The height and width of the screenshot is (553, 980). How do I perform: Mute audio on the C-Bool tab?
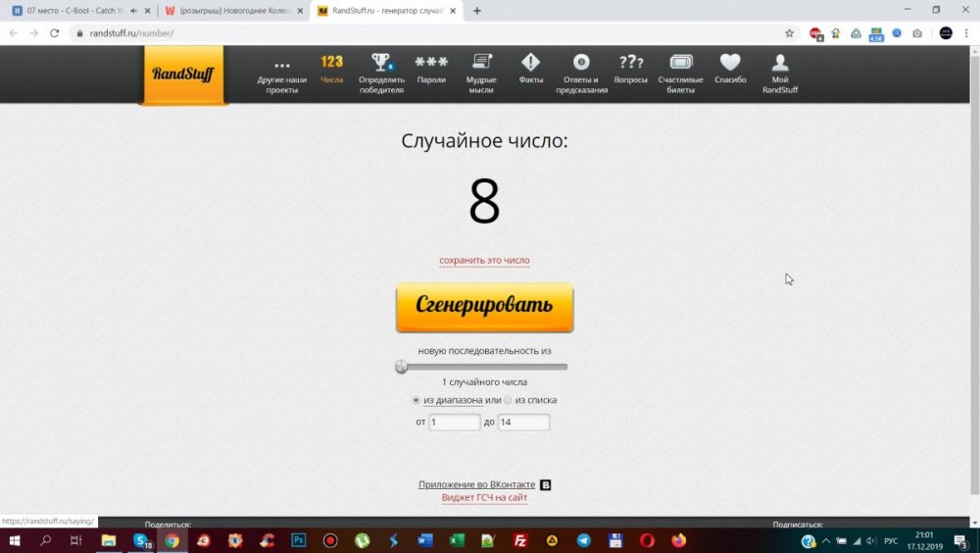[133, 11]
